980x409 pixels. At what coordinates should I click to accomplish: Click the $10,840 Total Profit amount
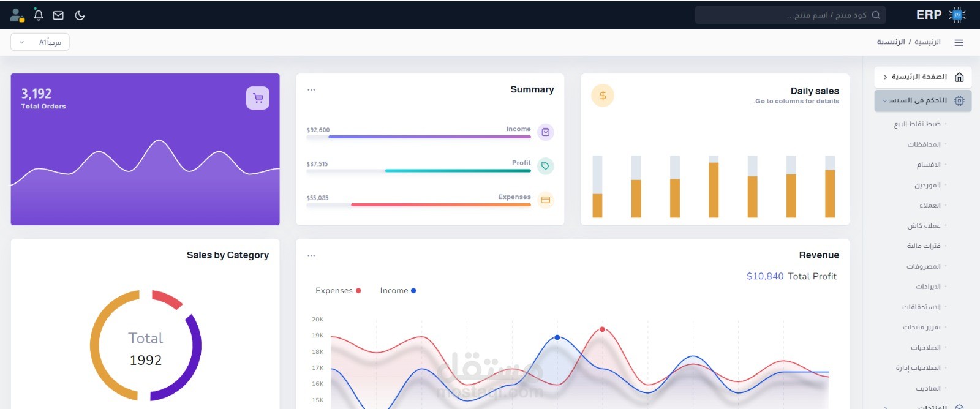765,276
